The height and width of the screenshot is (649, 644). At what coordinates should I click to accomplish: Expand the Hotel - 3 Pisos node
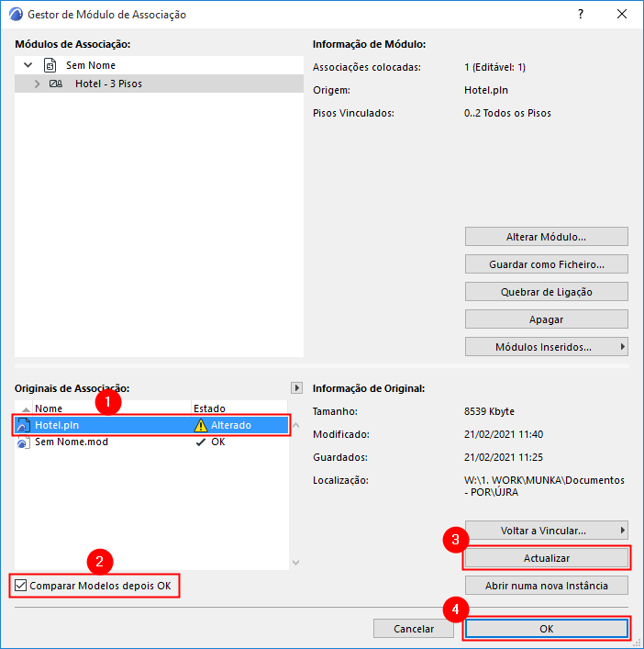pyautogui.click(x=37, y=84)
